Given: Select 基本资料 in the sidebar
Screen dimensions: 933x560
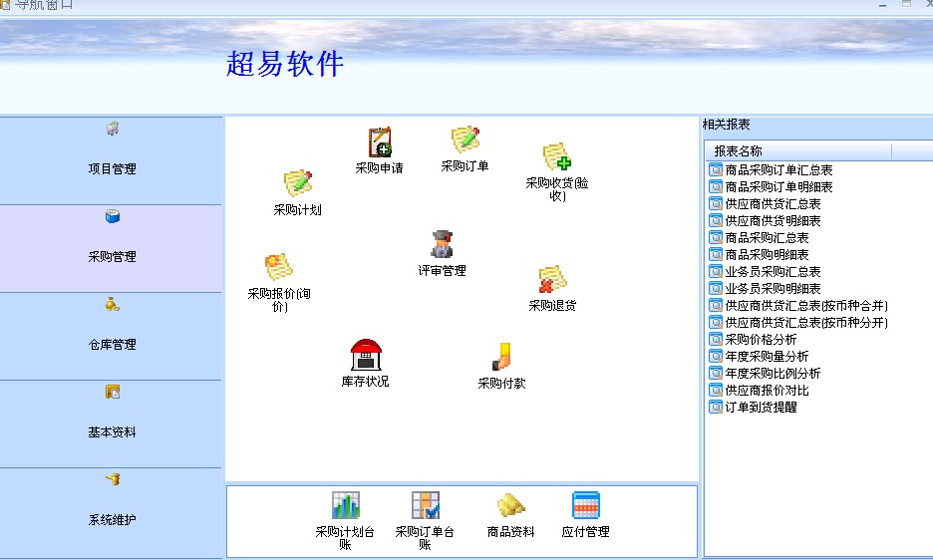Looking at the screenshot, I should pos(112,423).
